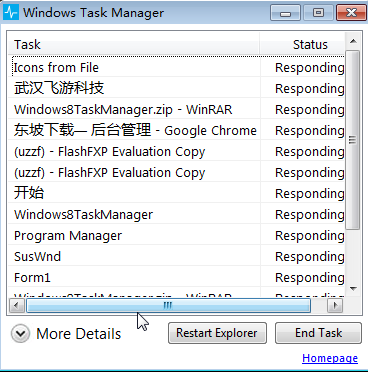Click the End Task button
Image resolution: width=368 pixels, height=372 pixels.
pos(318,333)
